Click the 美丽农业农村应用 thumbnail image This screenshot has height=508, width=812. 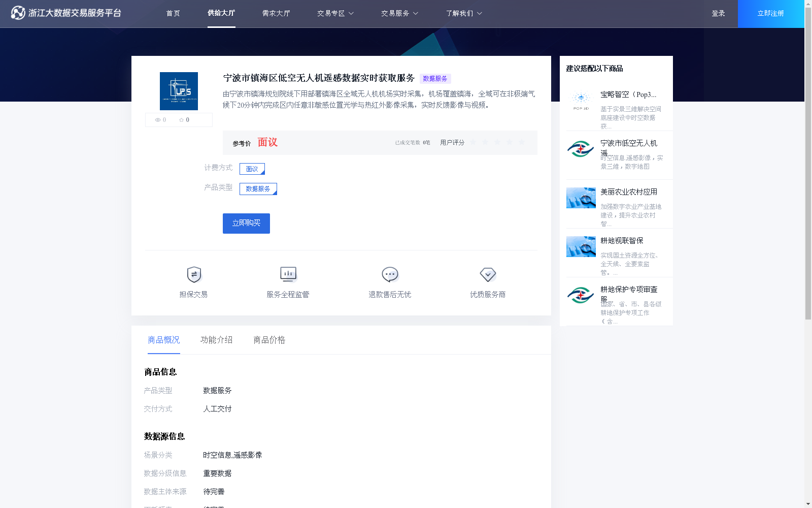(x=581, y=198)
